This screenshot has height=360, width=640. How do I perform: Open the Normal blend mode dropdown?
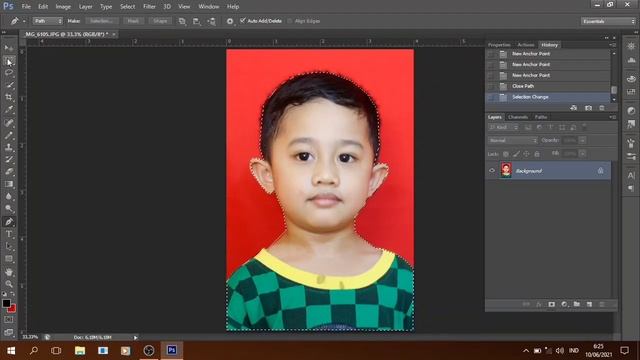(x=512, y=140)
